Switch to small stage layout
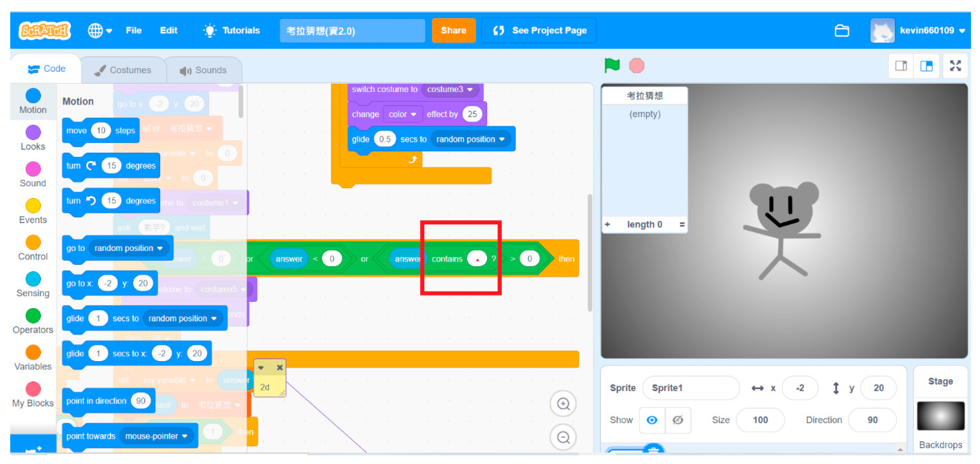The image size is (980, 464). [901, 66]
